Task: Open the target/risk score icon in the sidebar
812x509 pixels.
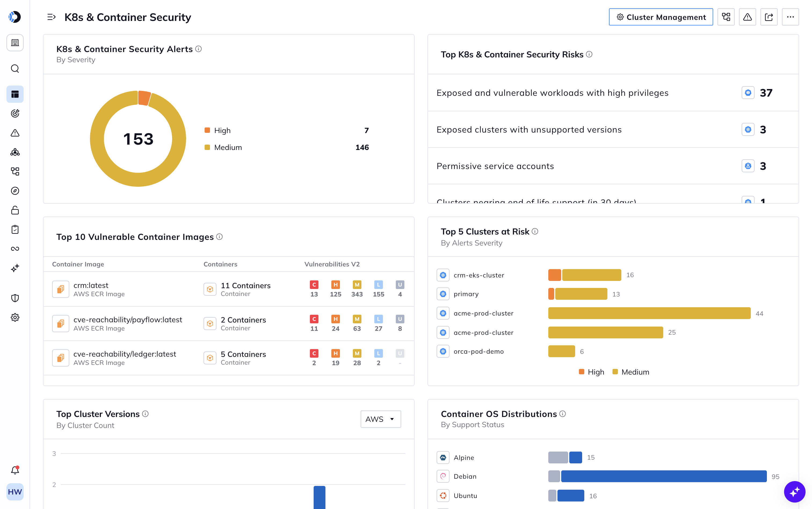Action: (x=15, y=113)
